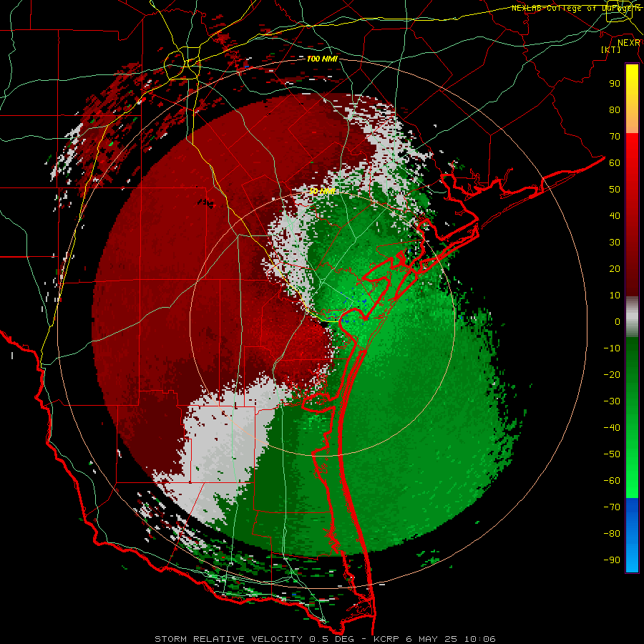Image resolution: width=644 pixels, height=644 pixels.
Task: Click the "50 NMI" range ring label
Action: (x=323, y=191)
